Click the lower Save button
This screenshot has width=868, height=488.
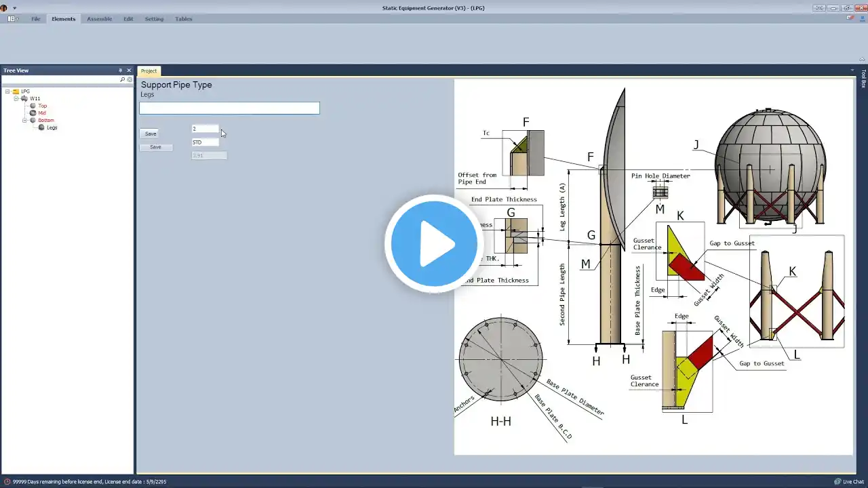point(156,147)
